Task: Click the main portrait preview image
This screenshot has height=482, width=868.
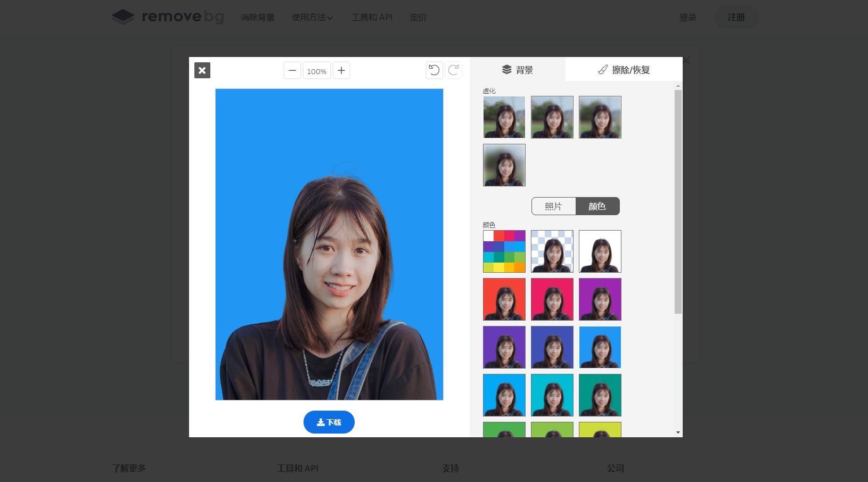Action: pos(329,244)
